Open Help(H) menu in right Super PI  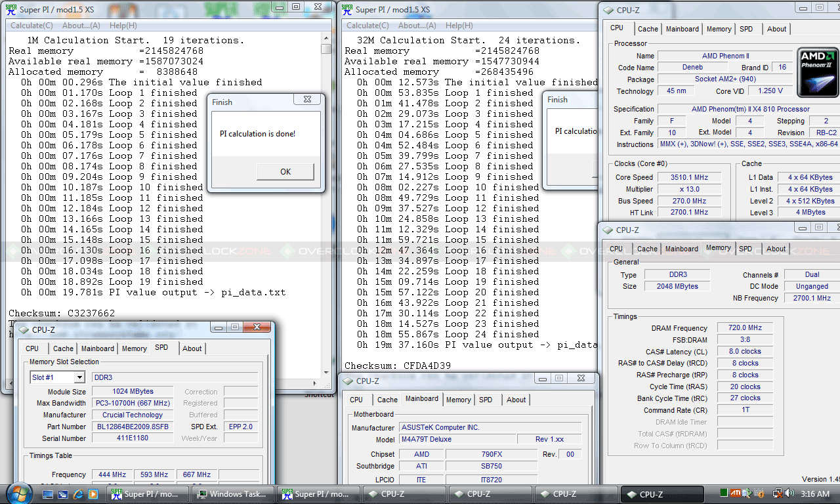[460, 26]
